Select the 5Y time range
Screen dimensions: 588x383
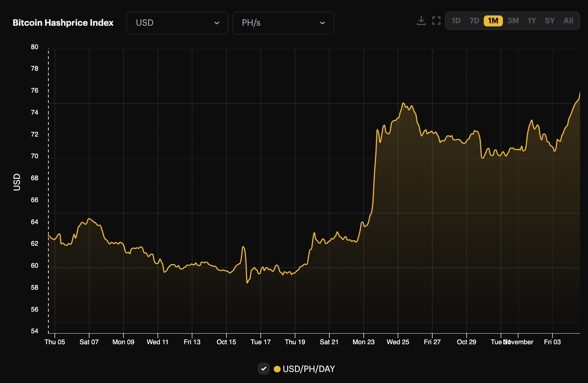(550, 21)
